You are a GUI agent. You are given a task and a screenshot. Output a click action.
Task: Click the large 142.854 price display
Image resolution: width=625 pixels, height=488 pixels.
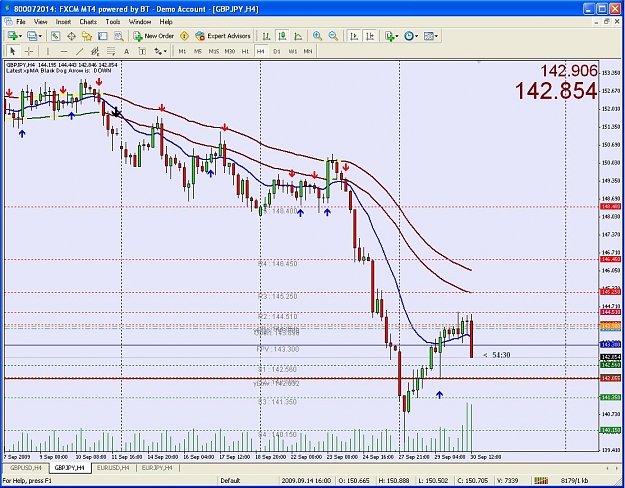tap(556, 91)
